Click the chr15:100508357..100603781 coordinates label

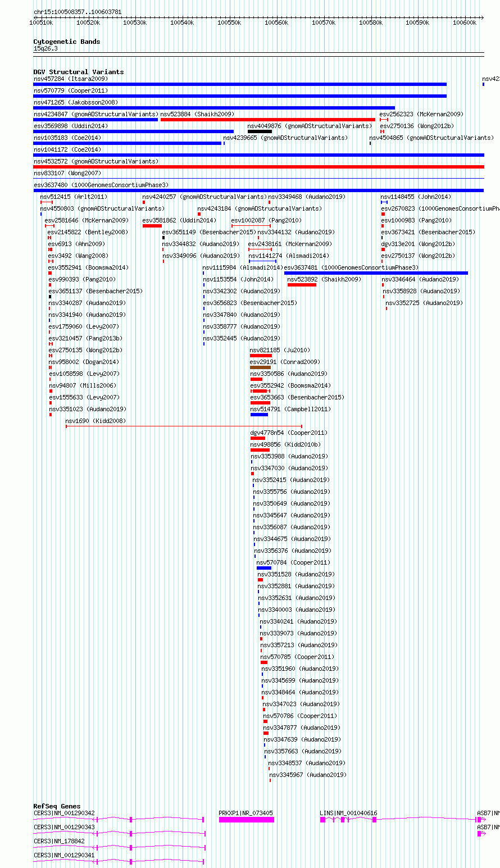click(x=78, y=12)
